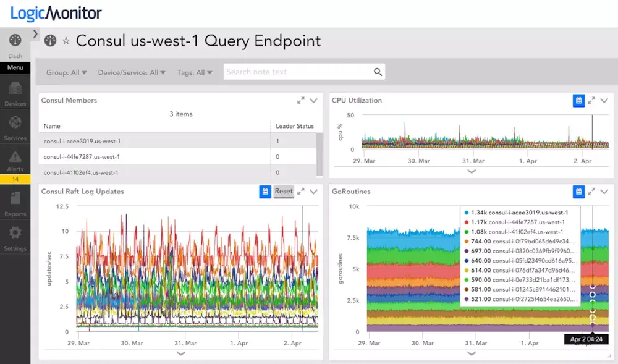Sort by the Leader Status column header
The height and width of the screenshot is (364, 618).
[x=294, y=126]
